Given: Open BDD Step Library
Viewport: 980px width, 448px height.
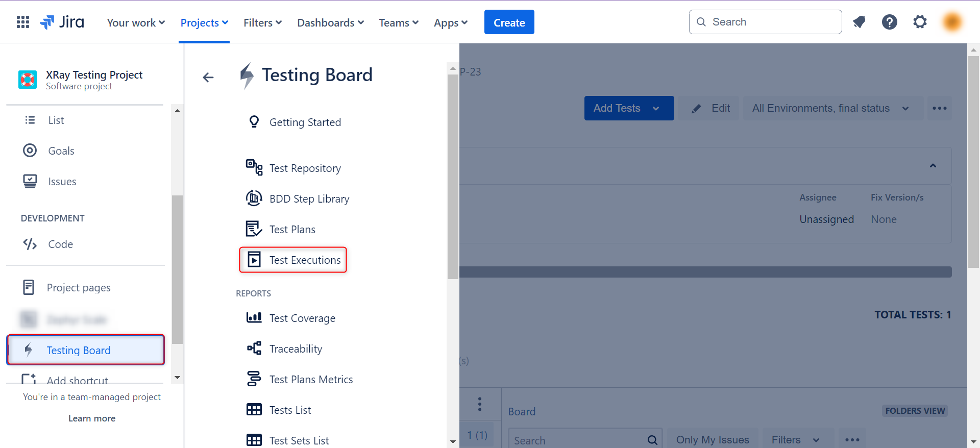Looking at the screenshot, I should click(309, 199).
